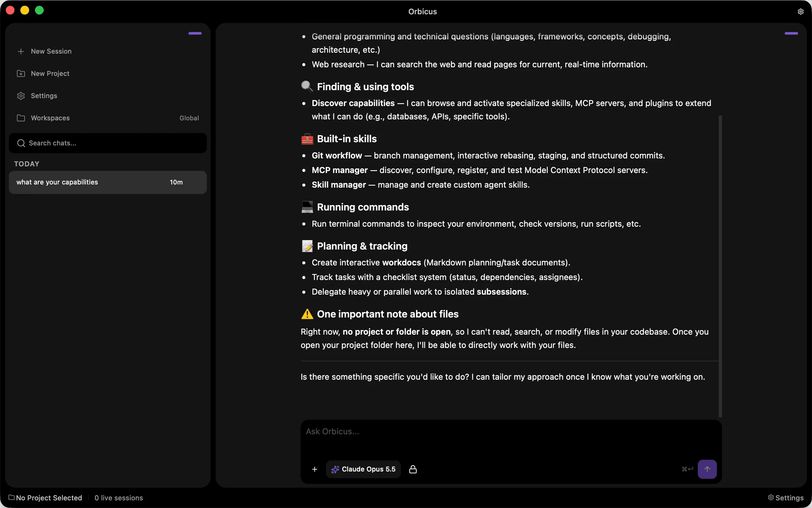This screenshot has height=508, width=812.
Task: Click the sparkle icon on model selector
Action: click(335, 469)
